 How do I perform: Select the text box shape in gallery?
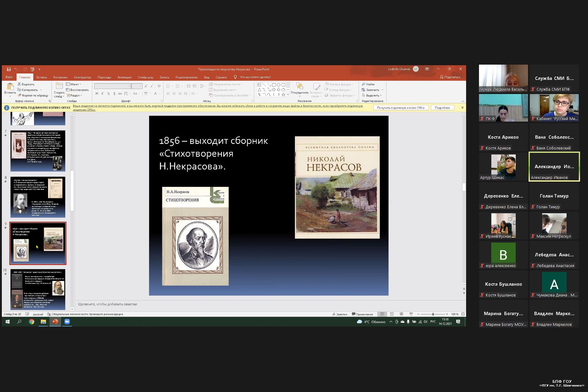coord(259,85)
